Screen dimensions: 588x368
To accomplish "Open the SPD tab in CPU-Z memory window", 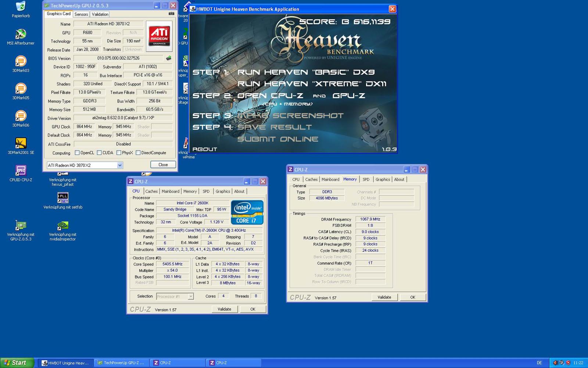I will click(x=366, y=180).
